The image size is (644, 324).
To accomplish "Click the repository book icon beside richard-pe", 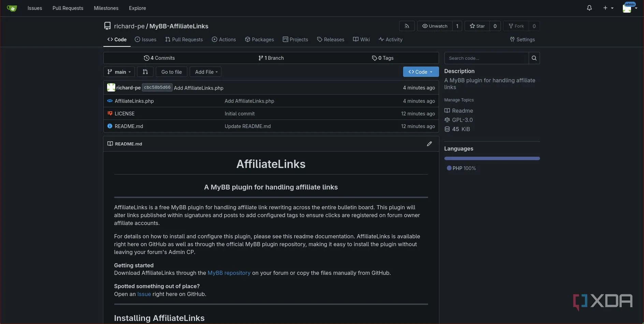I will 107,26.
